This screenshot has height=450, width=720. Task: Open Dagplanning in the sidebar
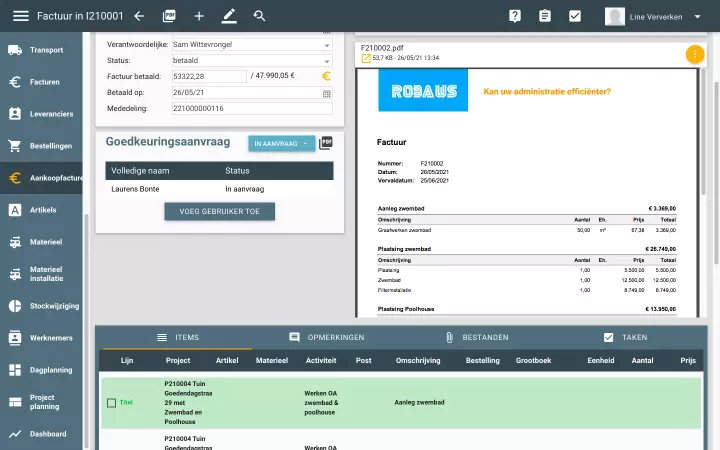pyautogui.click(x=41, y=370)
